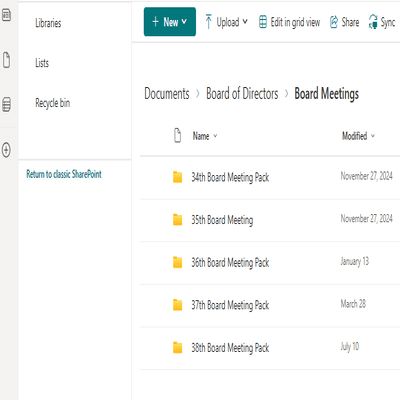Click the Upload arrow icon

coord(209,22)
